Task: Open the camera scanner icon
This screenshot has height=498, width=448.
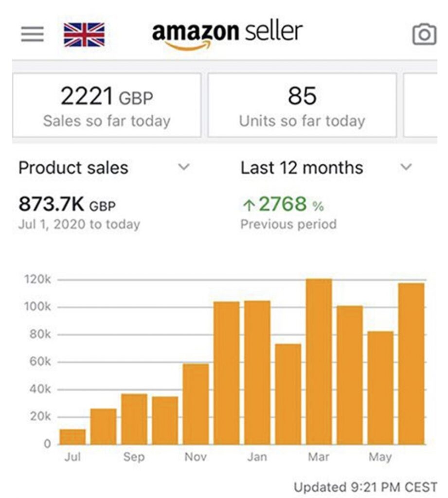Action: coord(424,35)
